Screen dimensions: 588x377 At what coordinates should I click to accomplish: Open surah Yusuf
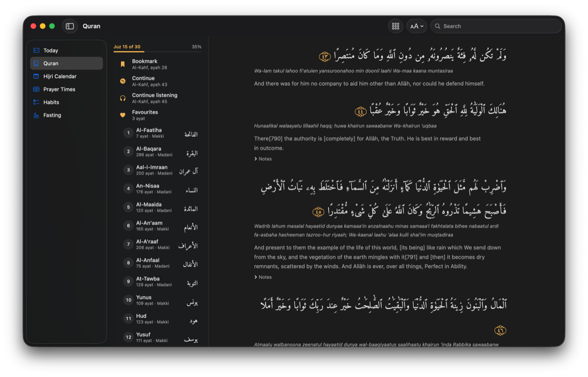click(160, 337)
